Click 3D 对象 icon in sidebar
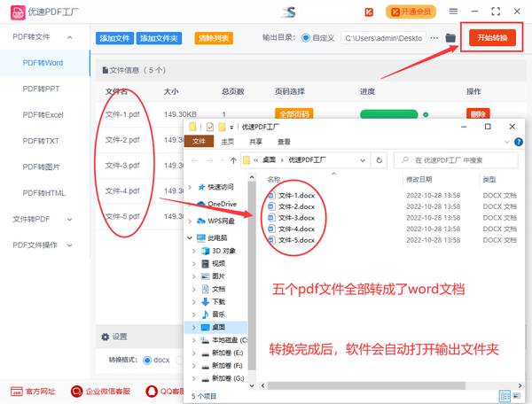Screen dimensions: 532x404 point(205,251)
